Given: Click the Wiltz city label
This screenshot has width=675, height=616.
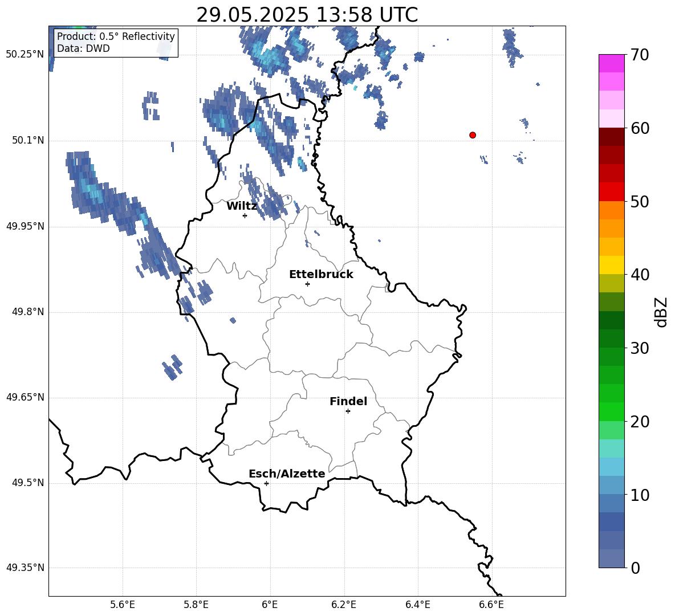Looking at the screenshot, I should (x=242, y=206).
